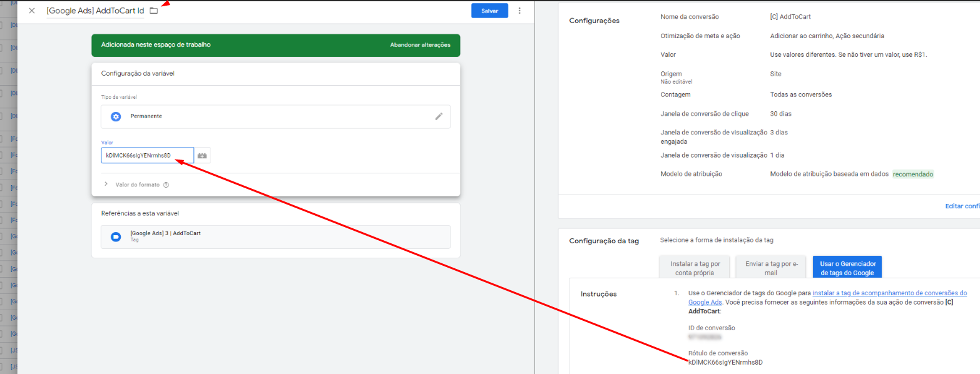
Task: Select the 'Usar o Gerenciador de tags do Google' tab
Action: click(x=847, y=268)
